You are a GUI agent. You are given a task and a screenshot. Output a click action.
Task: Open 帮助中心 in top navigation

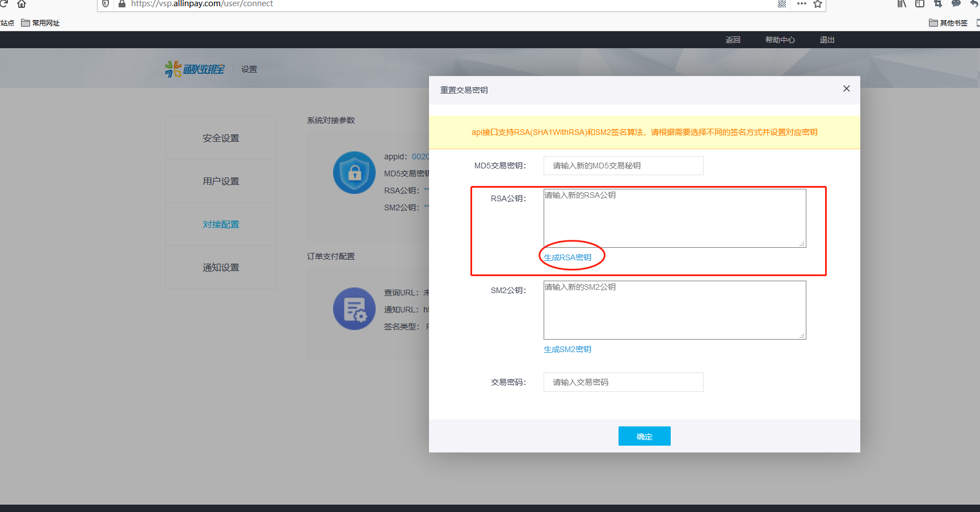[780, 40]
